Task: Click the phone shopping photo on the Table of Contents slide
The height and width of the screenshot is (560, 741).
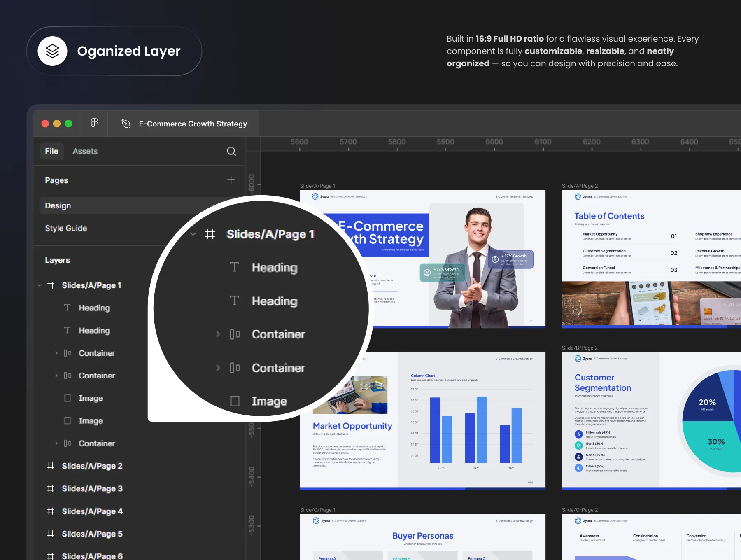Action: 651,304
